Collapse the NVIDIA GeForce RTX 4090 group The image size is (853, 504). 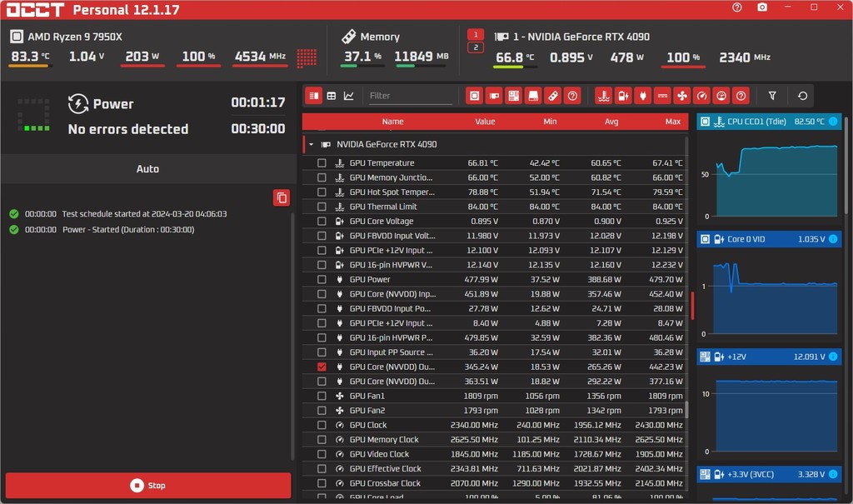point(312,144)
